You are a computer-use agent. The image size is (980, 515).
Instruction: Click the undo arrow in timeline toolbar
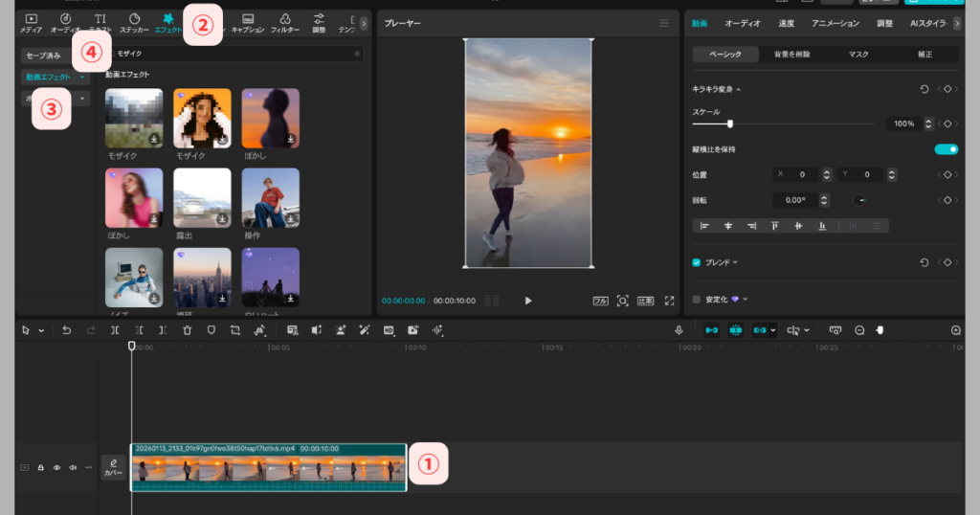pos(66,330)
